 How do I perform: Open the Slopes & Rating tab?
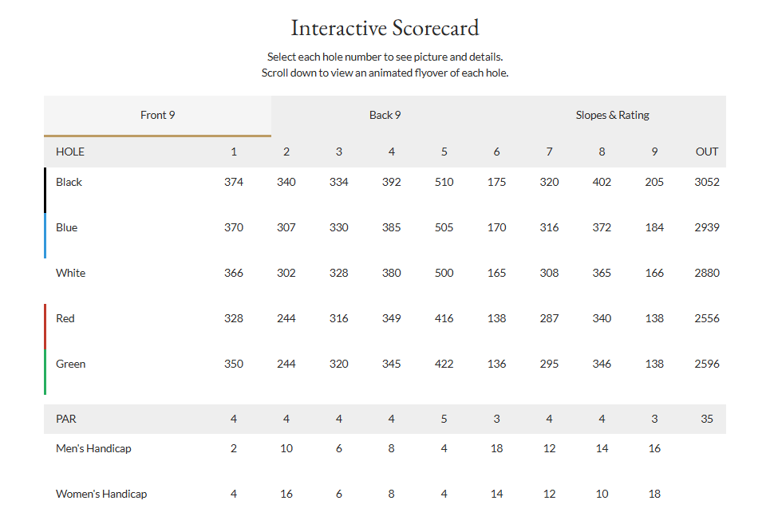click(x=612, y=115)
